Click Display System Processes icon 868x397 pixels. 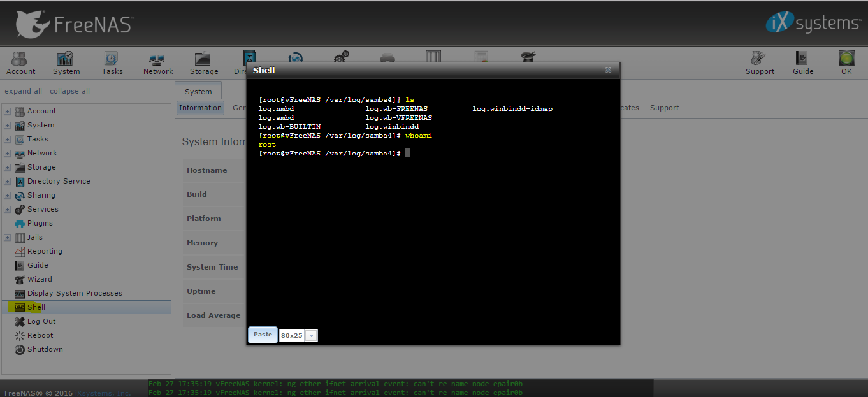20,293
